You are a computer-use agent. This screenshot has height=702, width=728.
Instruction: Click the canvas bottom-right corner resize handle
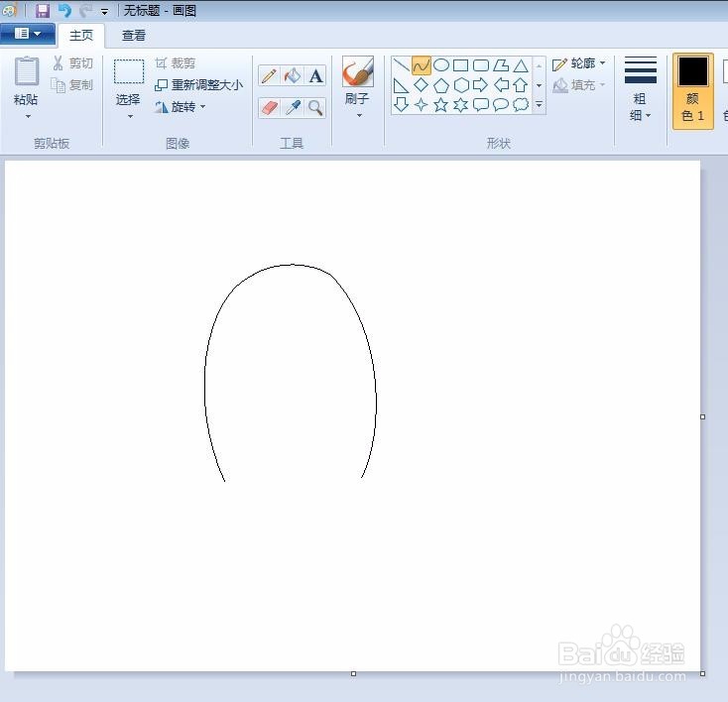(x=703, y=673)
